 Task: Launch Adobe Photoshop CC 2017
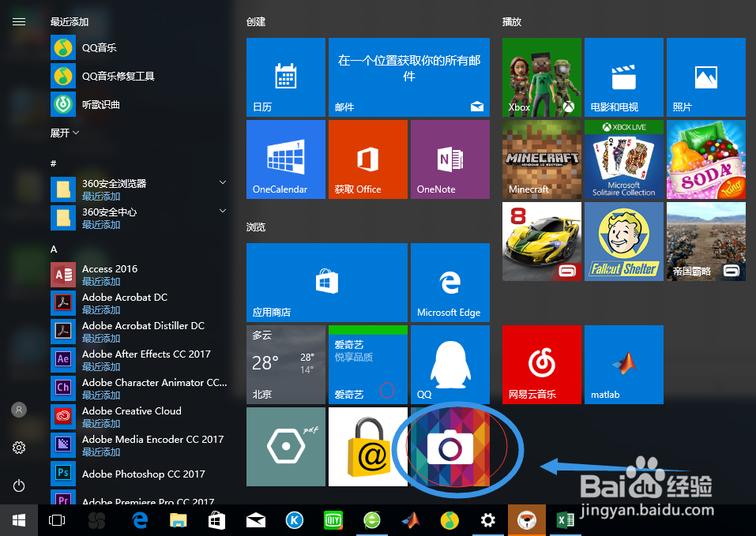(139, 474)
